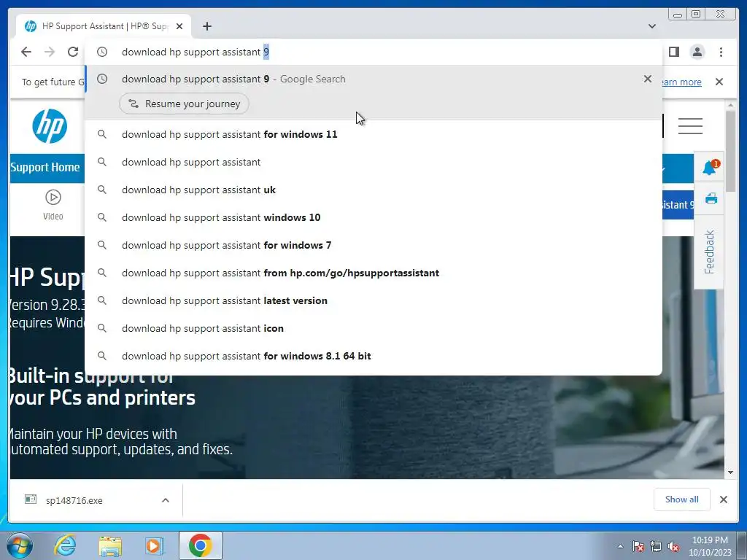The width and height of the screenshot is (747, 560).
Task: Click the 'Learn more' link
Action: point(681,82)
